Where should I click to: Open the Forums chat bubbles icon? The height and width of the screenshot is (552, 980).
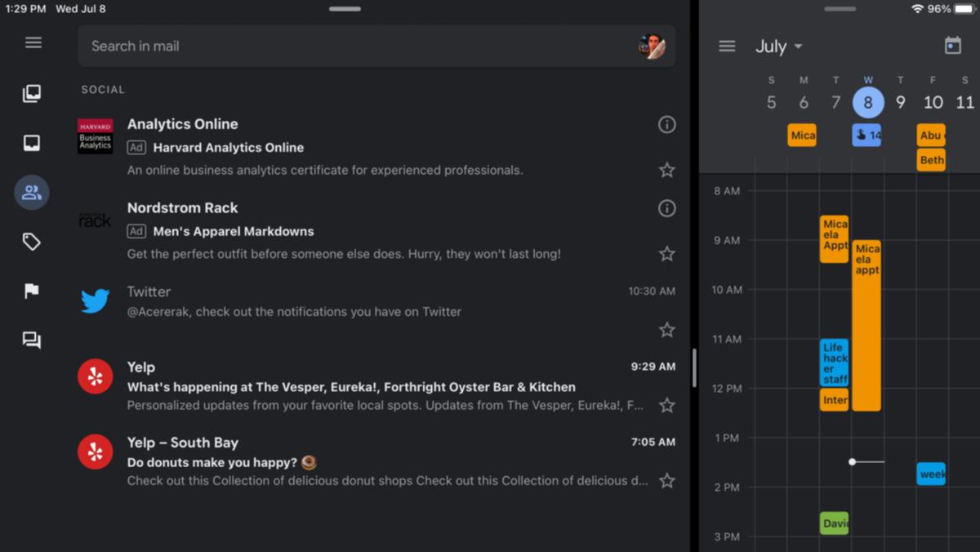32,341
